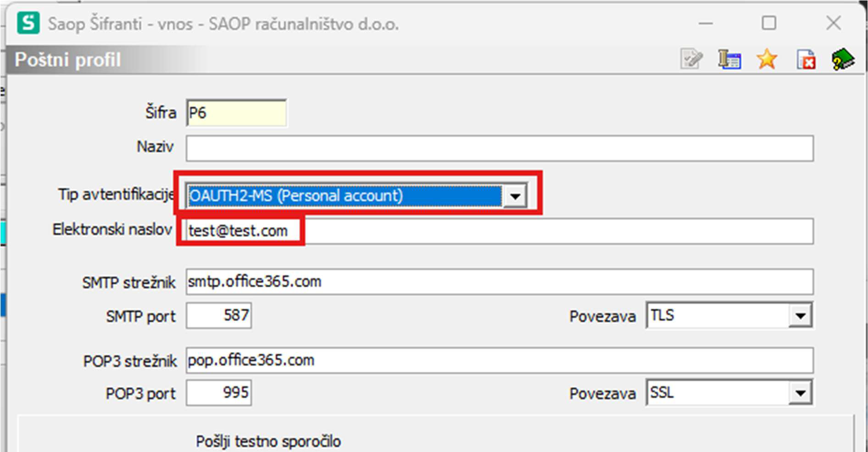Click the Poštni profil heading
The height and width of the screenshot is (452, 868).
tap(68, 60)
